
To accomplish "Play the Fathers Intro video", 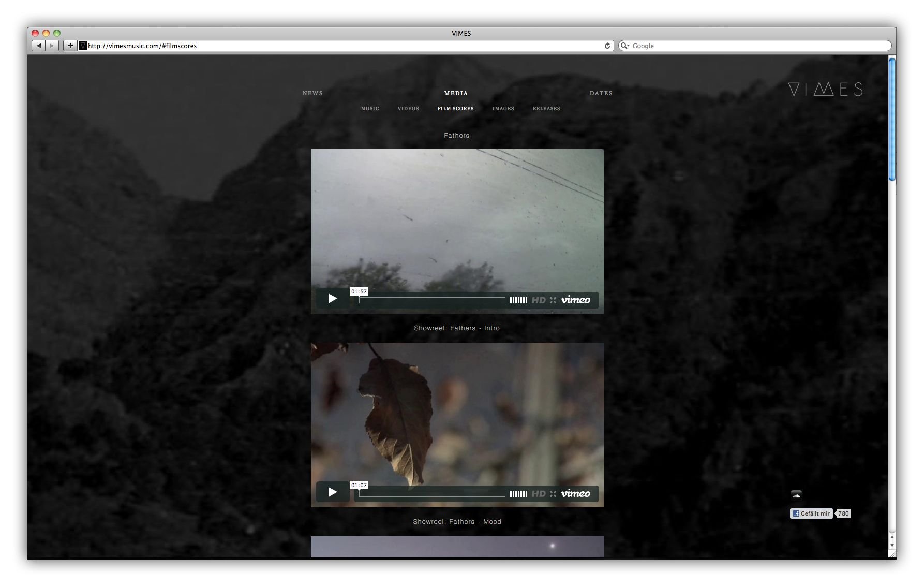I will click(x=332, y=299).
